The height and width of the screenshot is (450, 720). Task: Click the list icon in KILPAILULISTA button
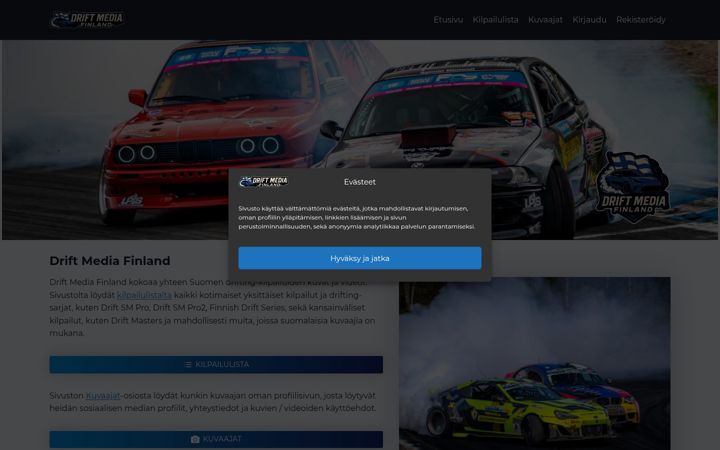coord(188,365)
